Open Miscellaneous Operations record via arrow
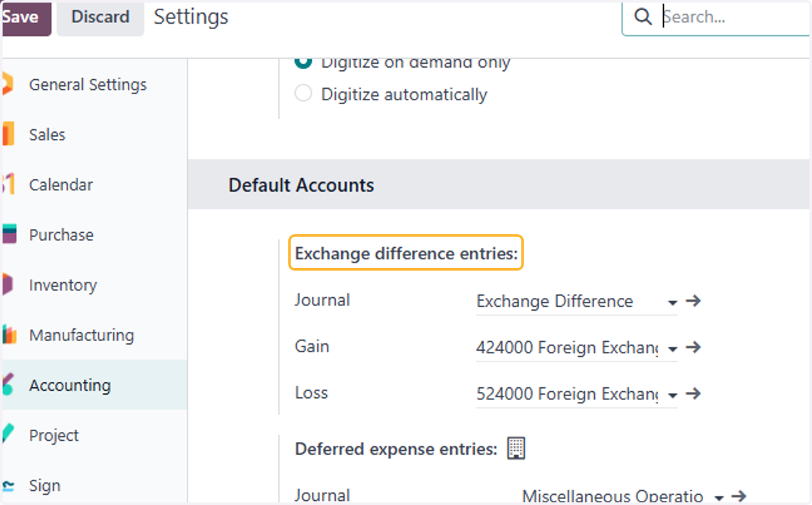The height and width of the screenshot is (505, 812). 739,496
